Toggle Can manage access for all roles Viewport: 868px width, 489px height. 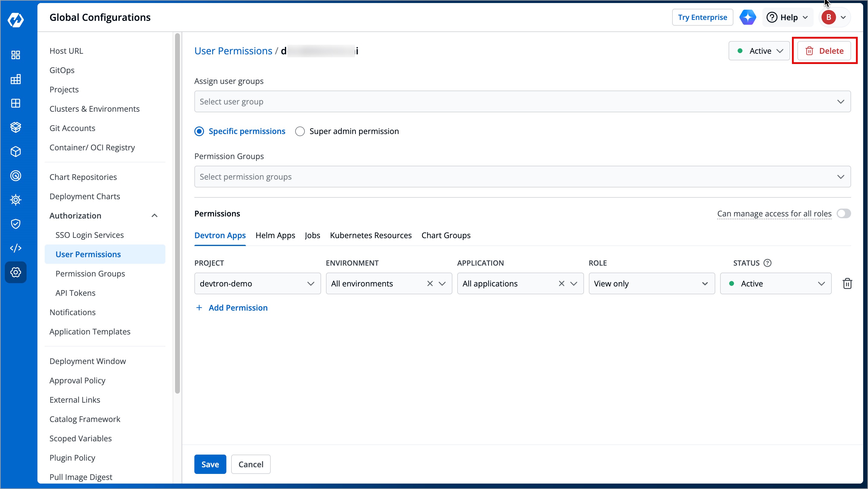click(x=843, y=213)
